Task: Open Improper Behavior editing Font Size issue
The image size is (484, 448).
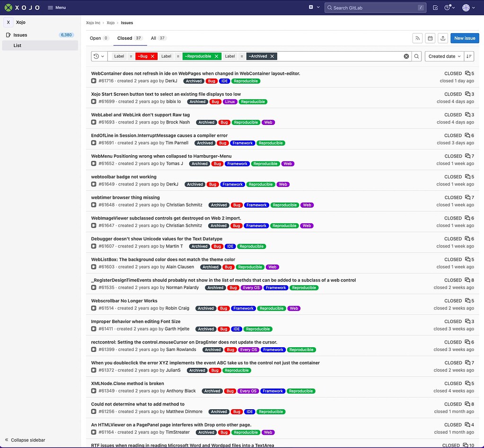Action: coord(135,322)
